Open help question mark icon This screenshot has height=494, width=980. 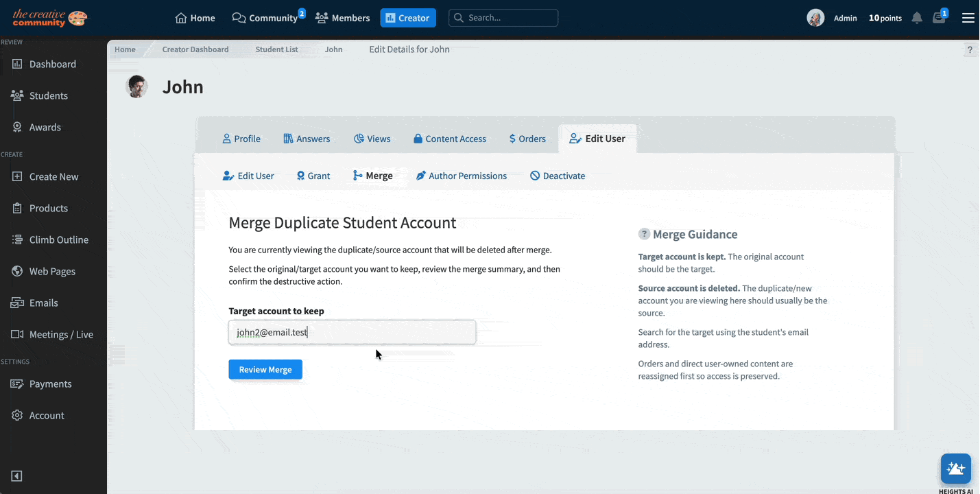coord(970,50)
